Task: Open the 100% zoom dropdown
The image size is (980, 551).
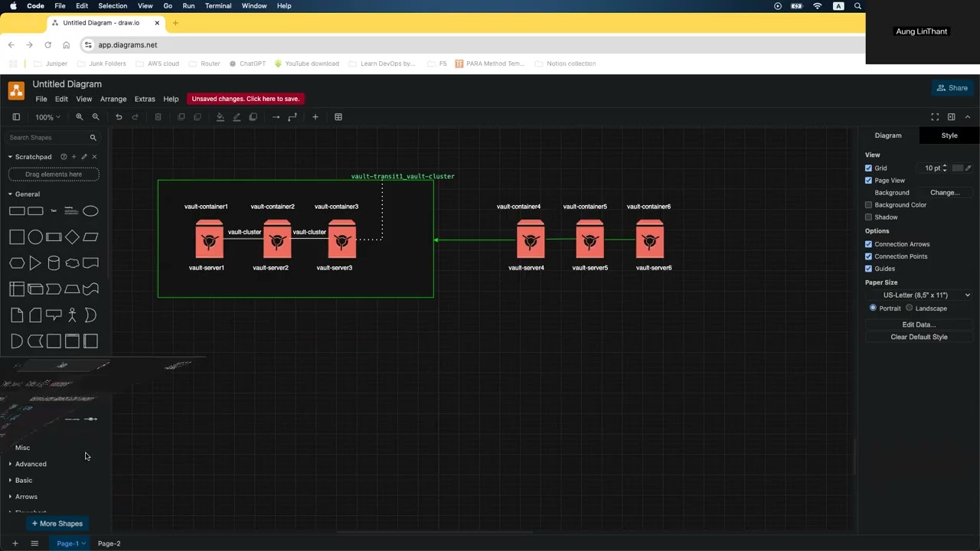Action: click(47, 117)
